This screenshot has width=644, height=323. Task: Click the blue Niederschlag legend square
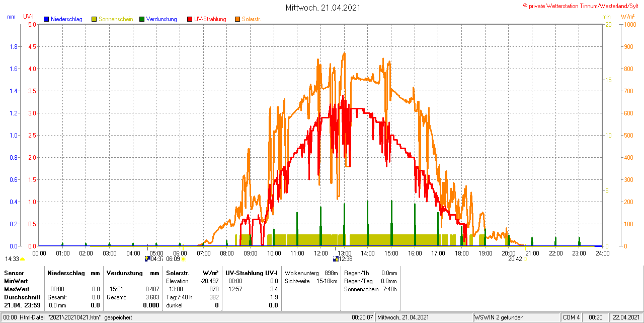46,19
